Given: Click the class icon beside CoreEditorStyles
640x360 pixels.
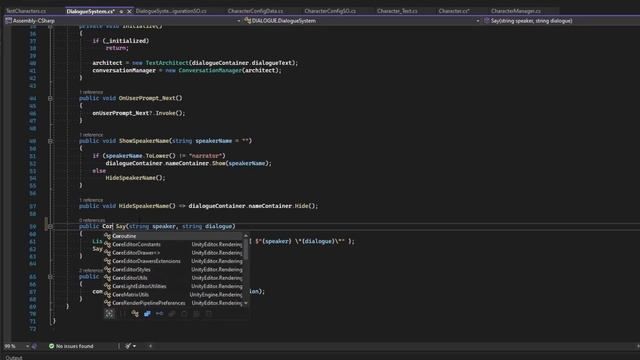Looking at the screenshot, I should coord(107,269).
